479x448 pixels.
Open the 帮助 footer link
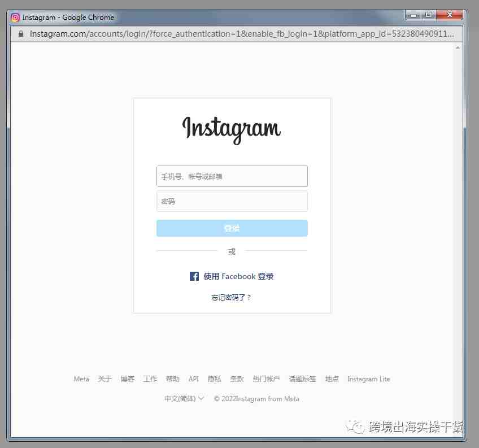pos(173,379)
